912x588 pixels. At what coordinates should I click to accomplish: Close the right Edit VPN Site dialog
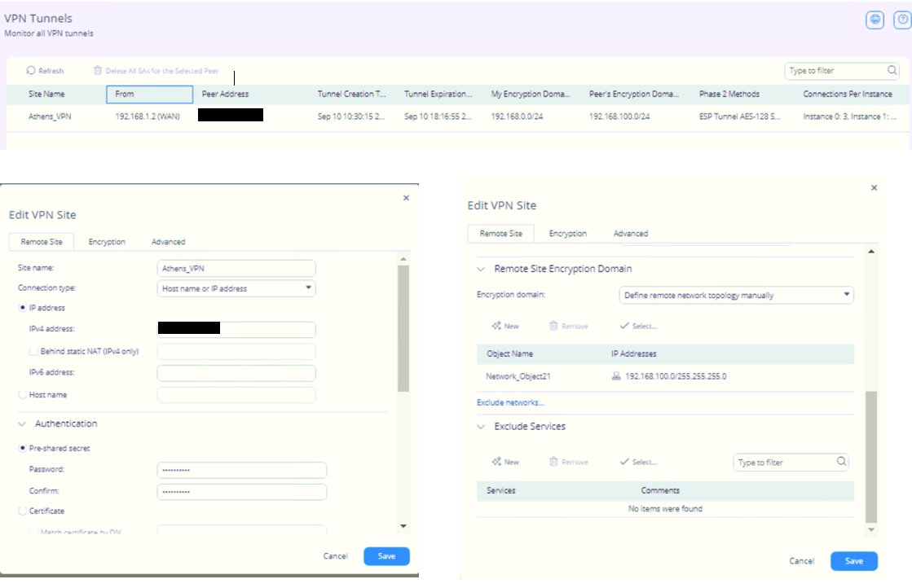[874, 187]
